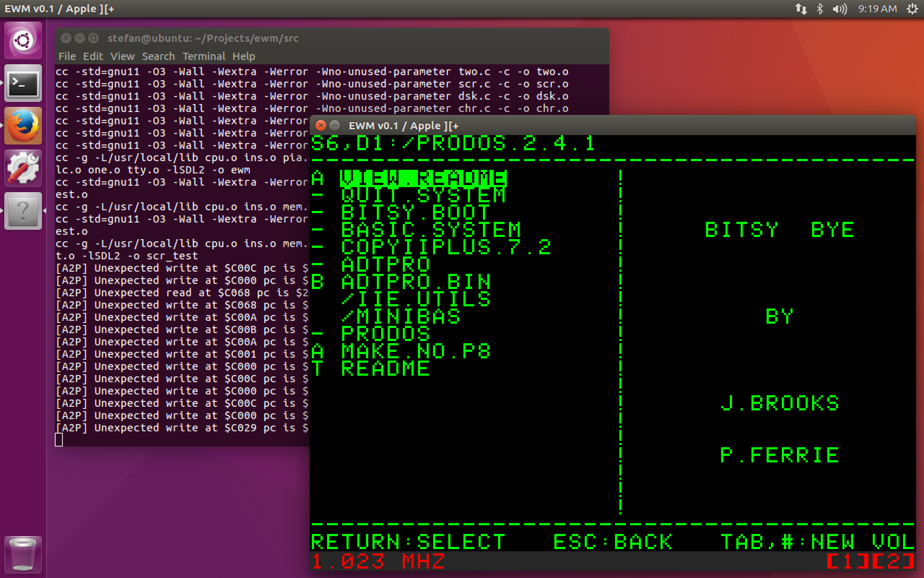
Task: Open Search menu in terminal window
Action: [x=158, y=56]
